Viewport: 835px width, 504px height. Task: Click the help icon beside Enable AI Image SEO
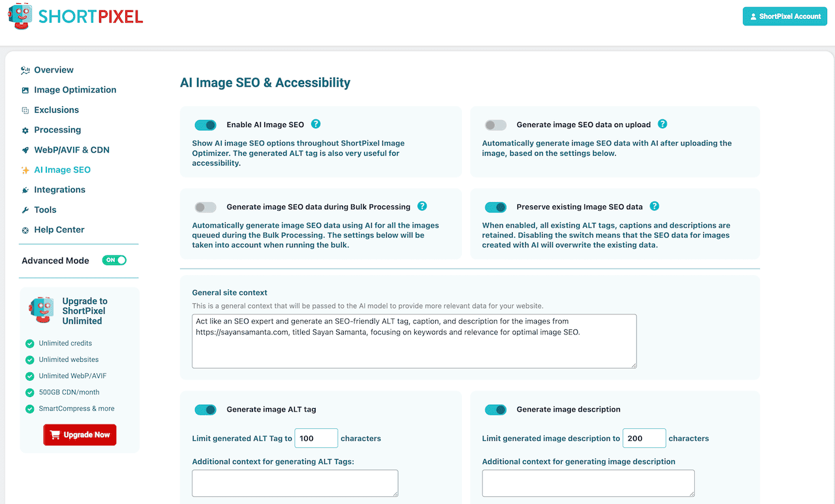[316, 124]
